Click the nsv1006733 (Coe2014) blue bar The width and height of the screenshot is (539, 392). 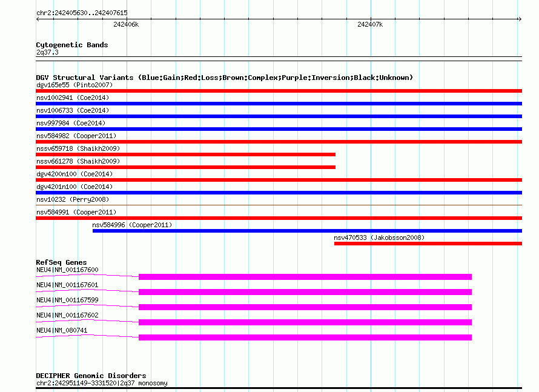click(x=279, y=116)
